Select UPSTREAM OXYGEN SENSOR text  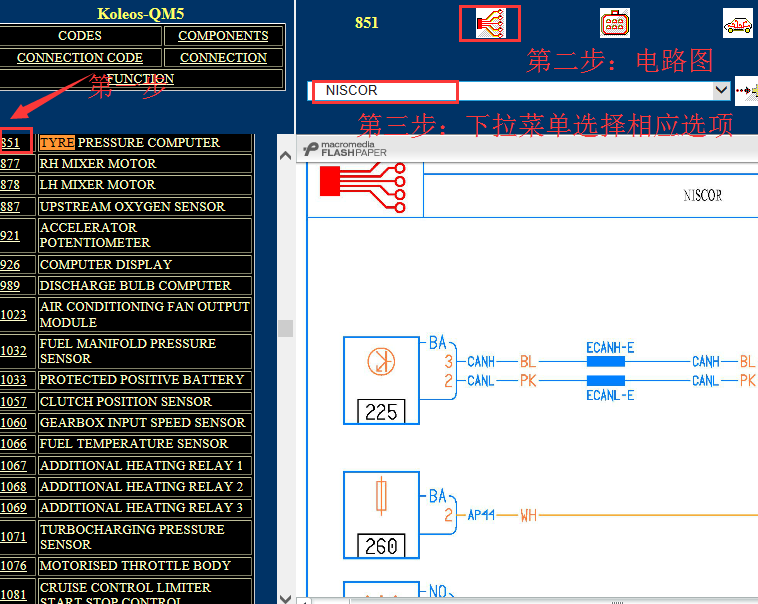132,206
